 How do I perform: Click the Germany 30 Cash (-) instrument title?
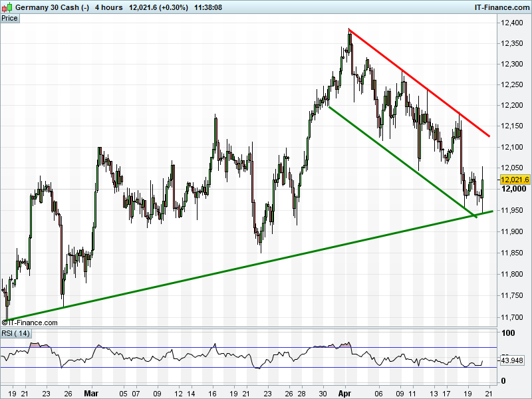point(53,7)
